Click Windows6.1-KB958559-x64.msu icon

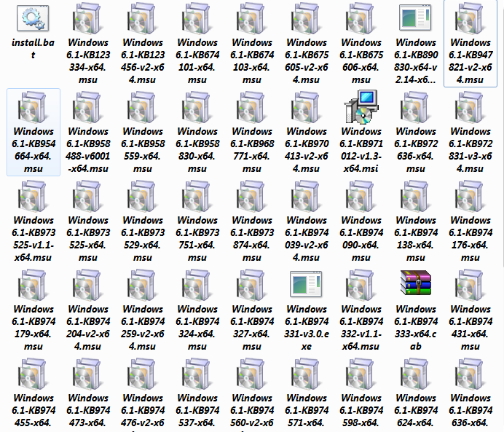point(143,107)
